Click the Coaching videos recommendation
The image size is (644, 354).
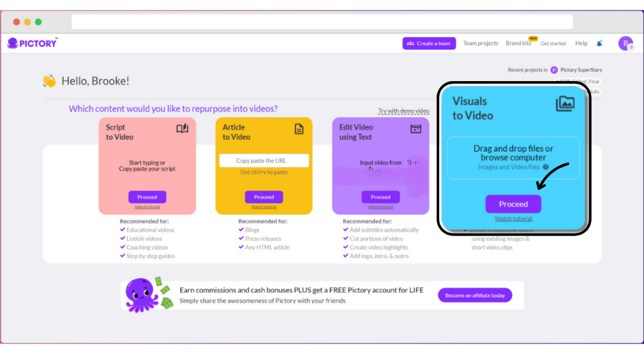click(147, 247)
